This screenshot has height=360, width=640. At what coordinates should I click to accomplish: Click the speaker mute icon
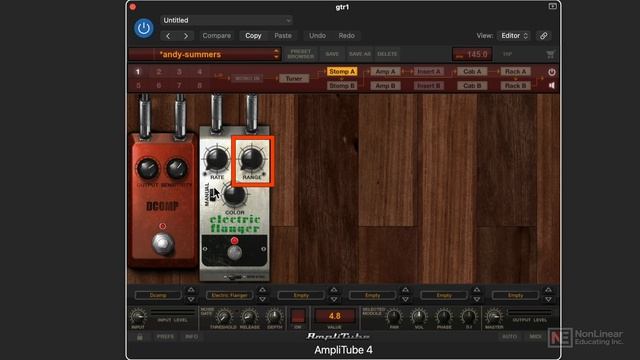(552, 86)
